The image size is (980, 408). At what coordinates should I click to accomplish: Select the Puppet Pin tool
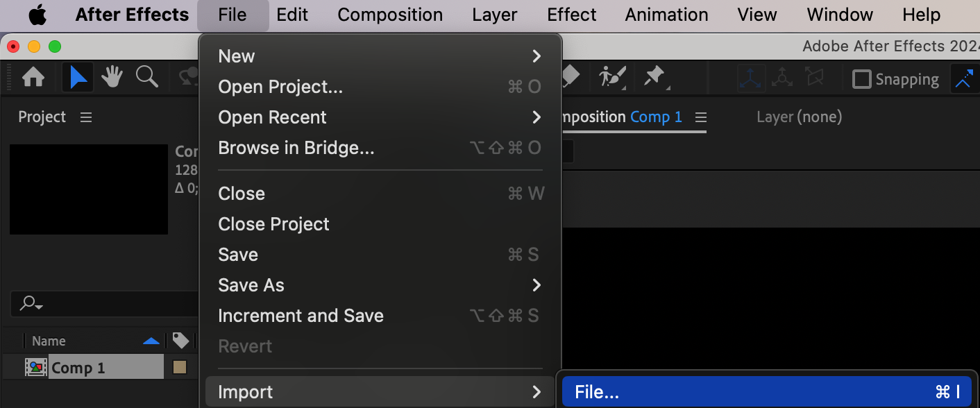tap(654, 77)
